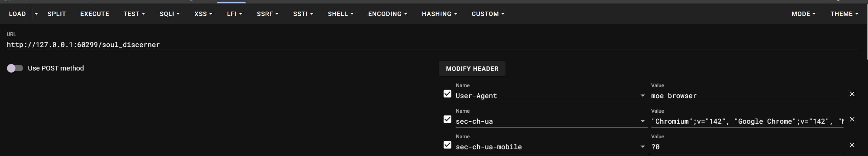Image resolution: width=868 pixels, height=156 pixels.
Task: Delete the sec-ch-ua header row
Action: pos(852,120)
